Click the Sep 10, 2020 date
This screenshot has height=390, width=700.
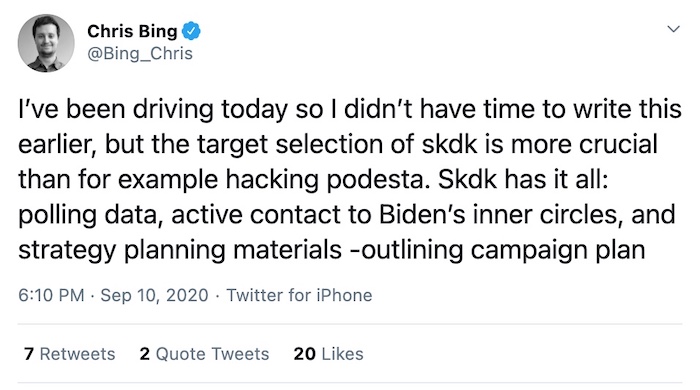pos(154,295)
